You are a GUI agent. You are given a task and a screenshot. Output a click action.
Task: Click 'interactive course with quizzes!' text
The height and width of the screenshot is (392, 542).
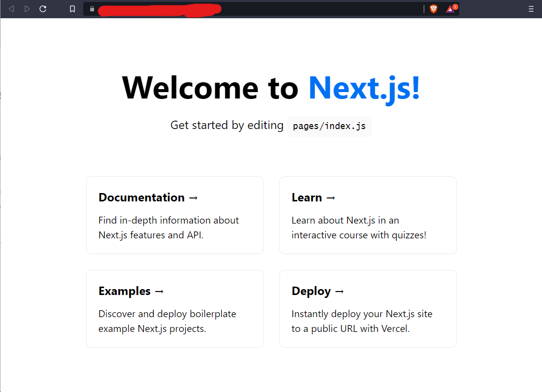359,235
